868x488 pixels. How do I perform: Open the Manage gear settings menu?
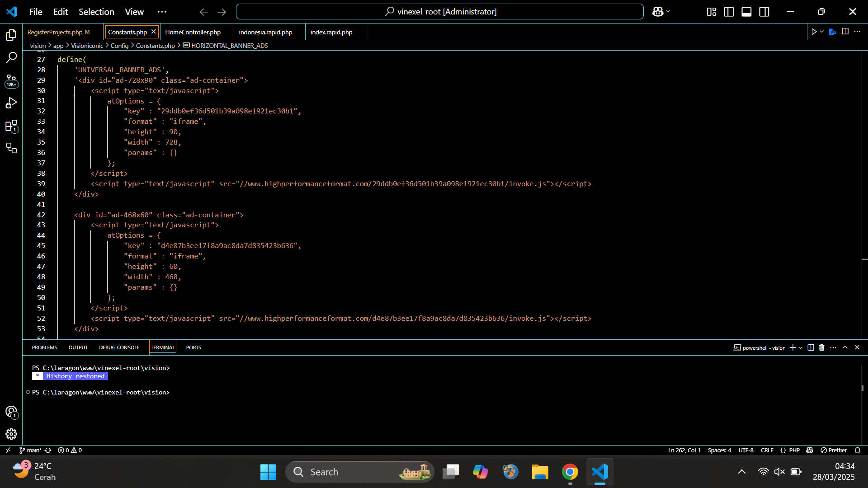[11, 434]
